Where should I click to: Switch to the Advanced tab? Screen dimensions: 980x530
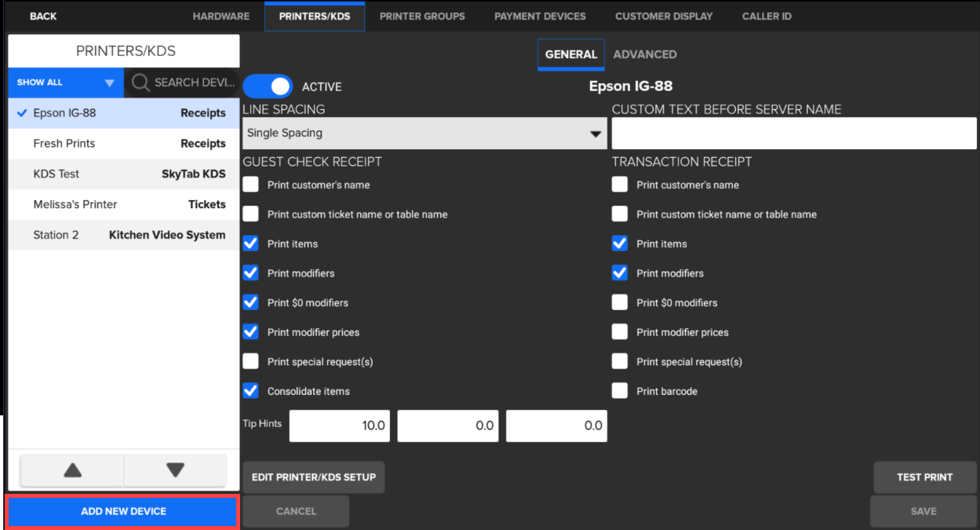pos(644,54)
